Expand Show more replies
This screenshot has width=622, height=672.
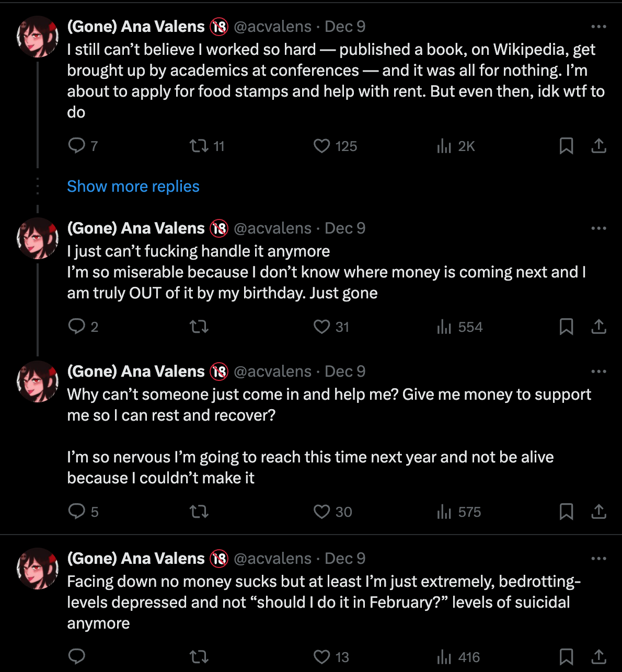pyautogui.click(x=133, y=187)
